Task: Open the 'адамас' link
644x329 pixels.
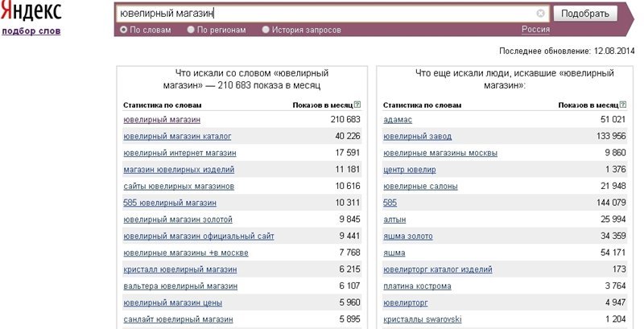Action: (x=398, y=120)
